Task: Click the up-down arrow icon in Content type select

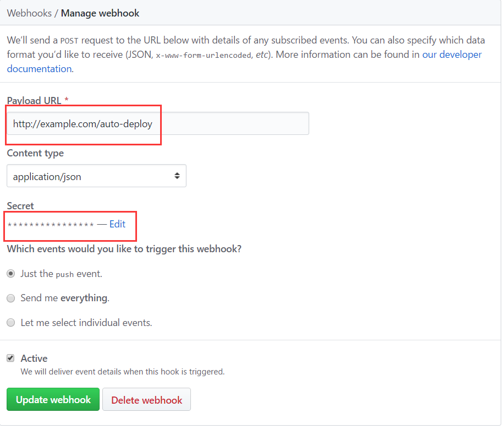Action: click(x=177, y=176)
